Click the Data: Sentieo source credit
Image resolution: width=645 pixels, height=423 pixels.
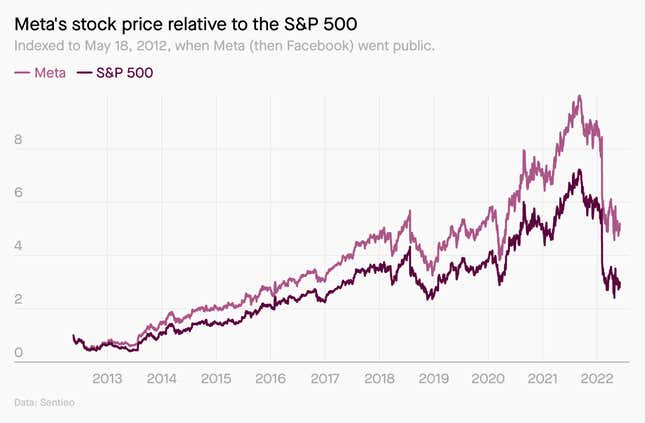[44, 402]
